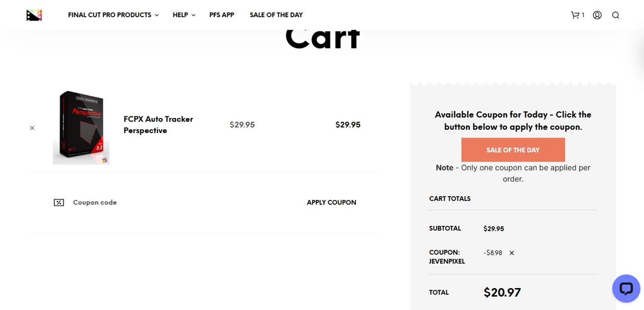This screenshot has height=310, width=644.
Task: Click the search magnifier icon
Action: coord(616,15)
